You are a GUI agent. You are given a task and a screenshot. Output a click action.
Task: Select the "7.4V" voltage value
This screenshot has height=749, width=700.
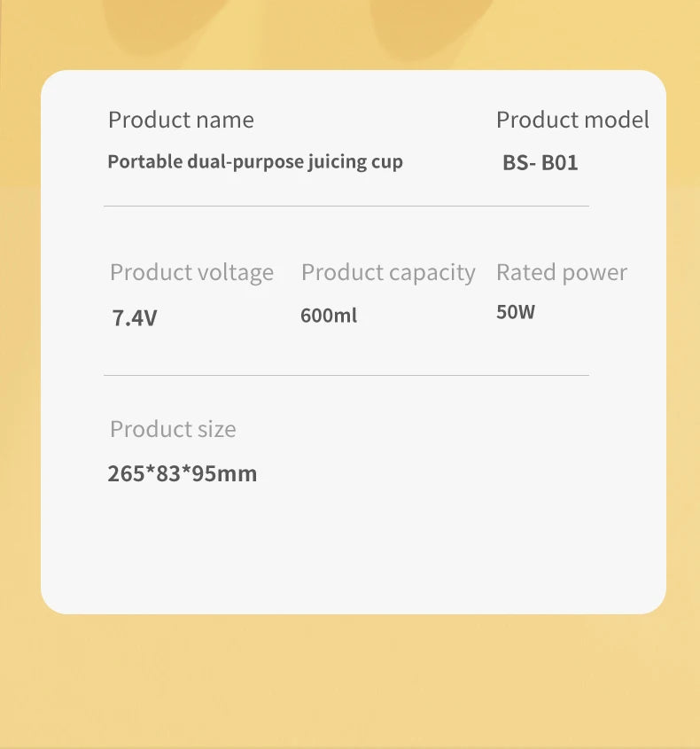pyautogui.click(x=135, y=317)
